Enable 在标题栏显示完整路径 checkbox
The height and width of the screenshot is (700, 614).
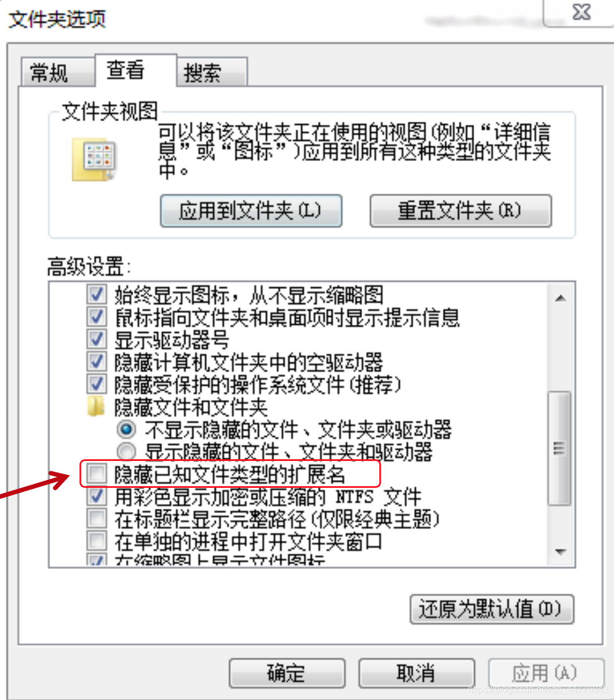pyautogui.click(x=97, y=518)
